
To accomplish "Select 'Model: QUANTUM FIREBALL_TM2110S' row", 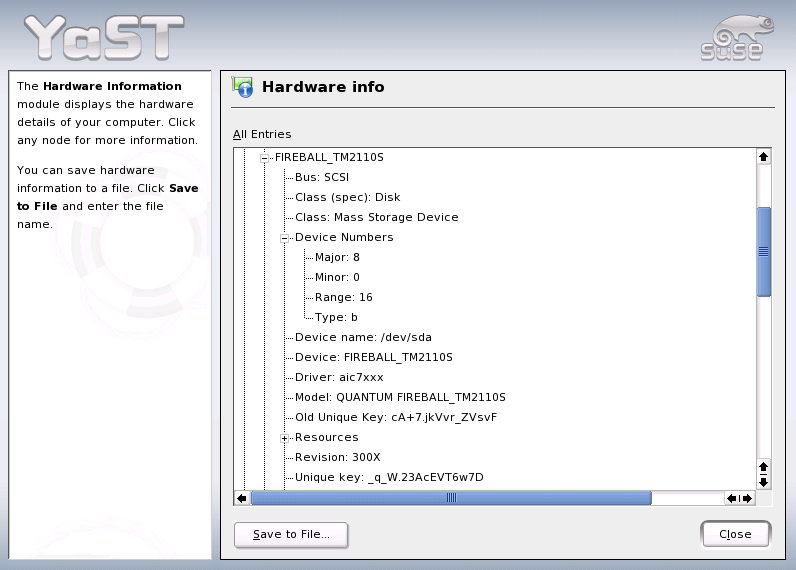I will coord(400,397).
